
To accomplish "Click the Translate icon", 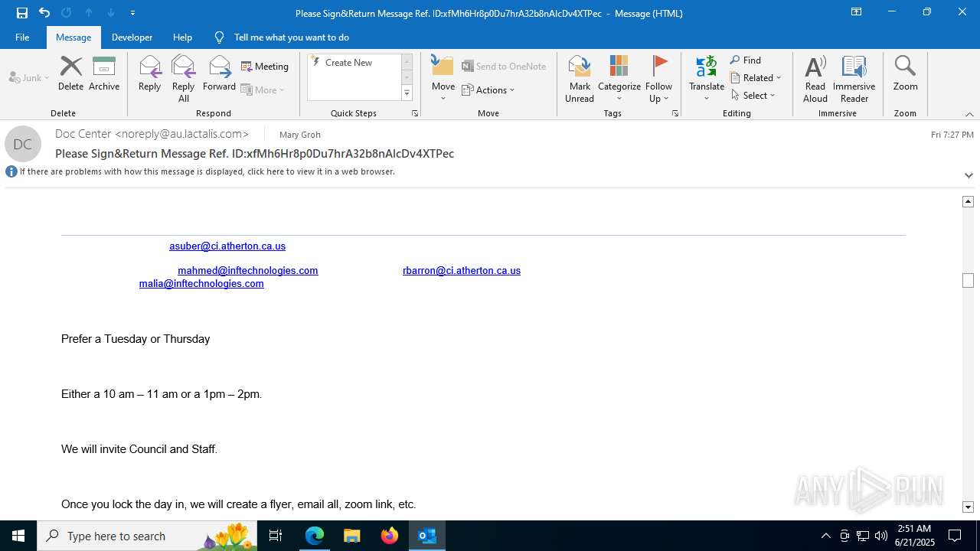I will pyautogui.click(x=707, y=78).
